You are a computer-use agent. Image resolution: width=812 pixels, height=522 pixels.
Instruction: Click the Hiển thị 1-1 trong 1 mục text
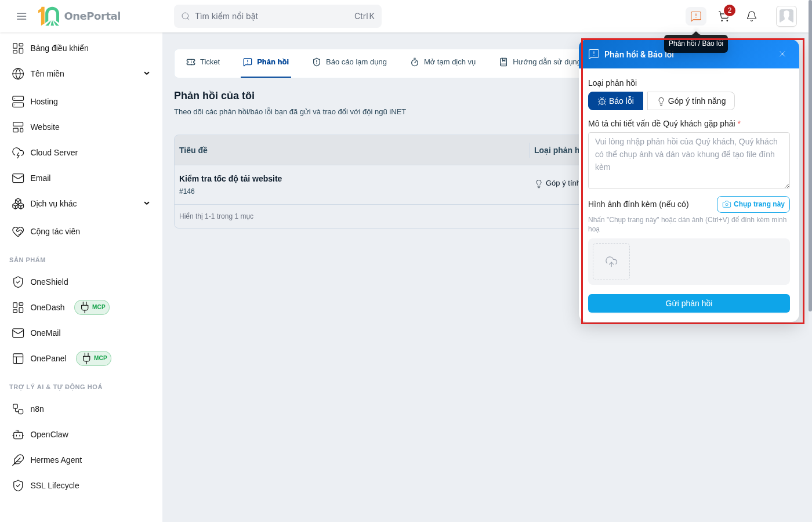pos(216,216)
